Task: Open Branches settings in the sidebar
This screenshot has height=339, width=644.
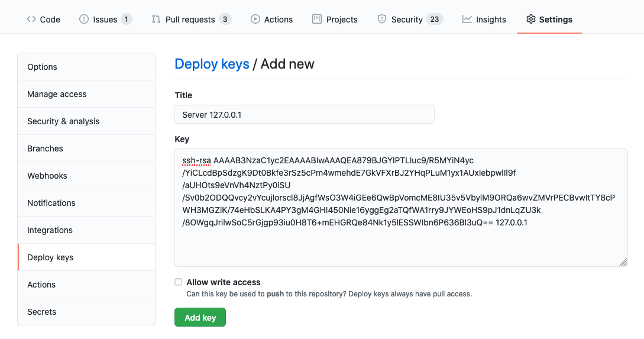Action: (45, 148)
